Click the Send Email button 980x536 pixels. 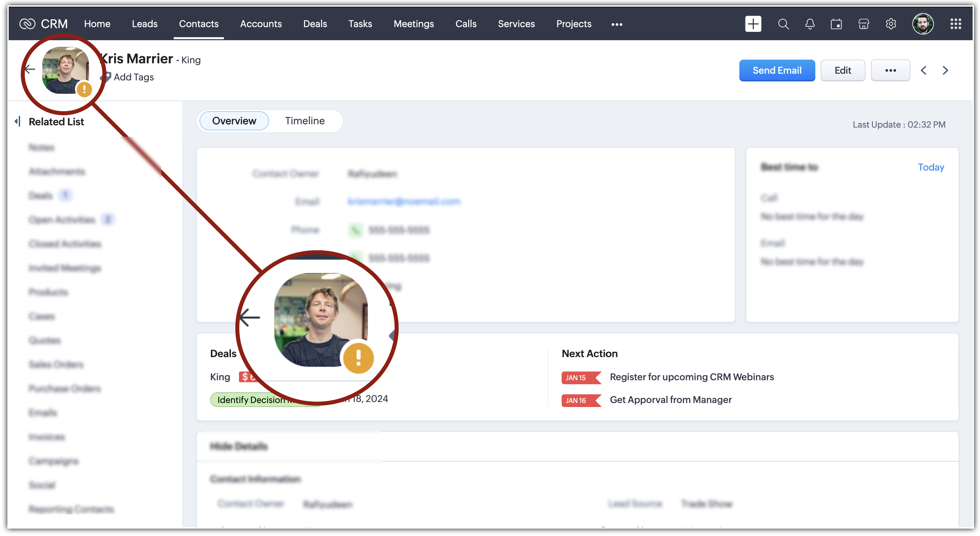(777, 70)
